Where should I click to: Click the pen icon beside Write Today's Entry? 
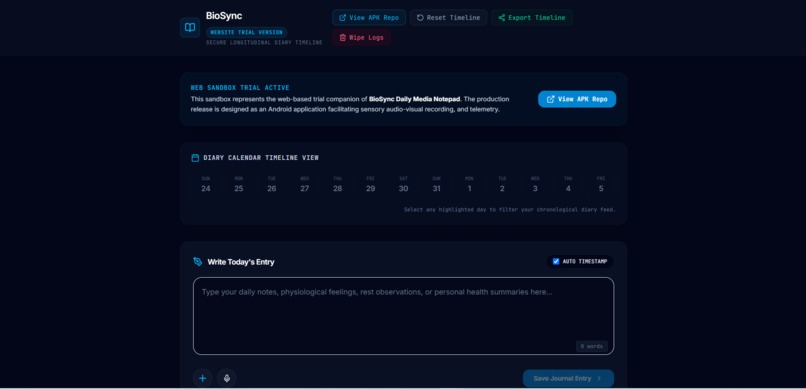click(197, 262)
